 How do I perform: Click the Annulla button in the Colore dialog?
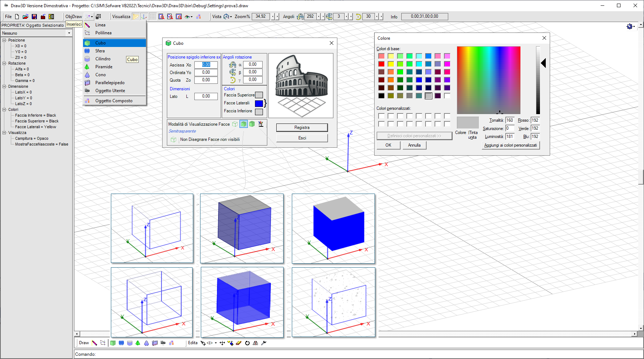[x=414, y=145]
